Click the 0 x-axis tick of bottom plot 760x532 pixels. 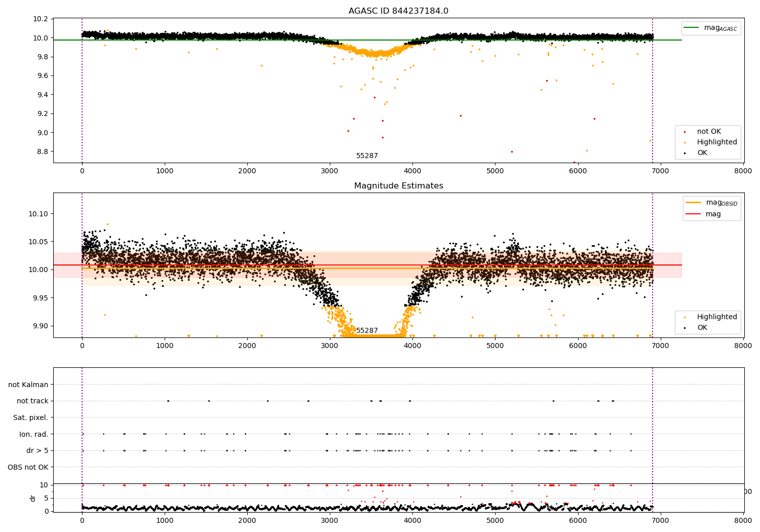(x=82, y=520)
